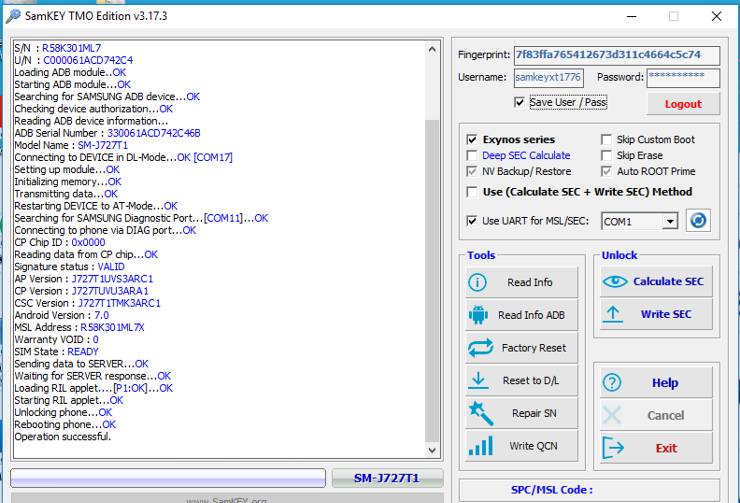Click the Write SEC button label

(x=666, y=314)
